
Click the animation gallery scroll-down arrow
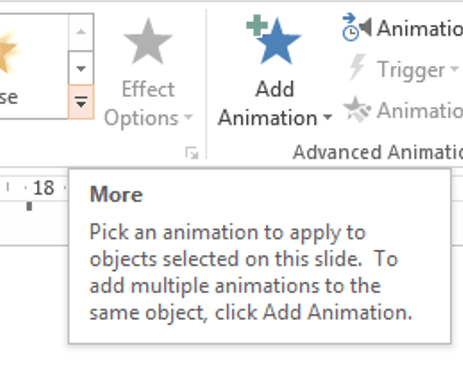[x=81, y=68]
